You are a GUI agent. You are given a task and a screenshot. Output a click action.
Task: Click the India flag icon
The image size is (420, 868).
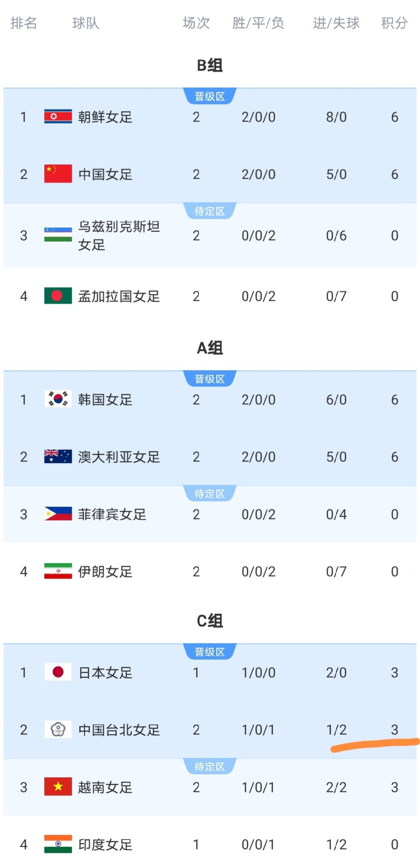[x=58, y=844]
